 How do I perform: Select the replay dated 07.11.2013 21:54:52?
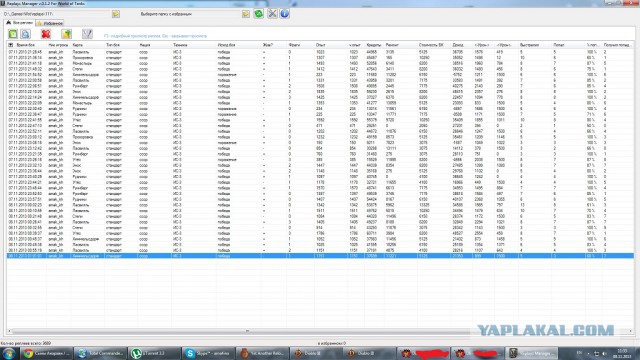click(x=320, y=75)
